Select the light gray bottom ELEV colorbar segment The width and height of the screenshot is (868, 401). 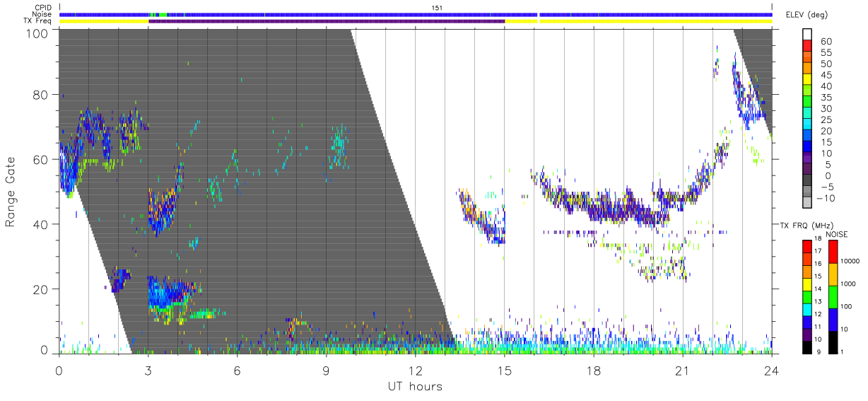[x=808, y=204]
